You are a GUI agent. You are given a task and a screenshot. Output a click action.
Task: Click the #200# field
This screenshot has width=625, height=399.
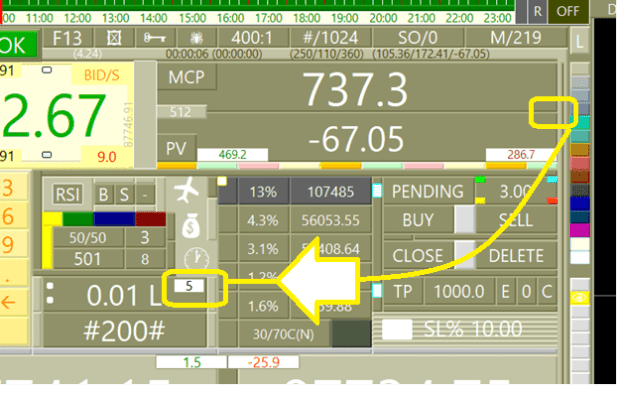[124, 331]
